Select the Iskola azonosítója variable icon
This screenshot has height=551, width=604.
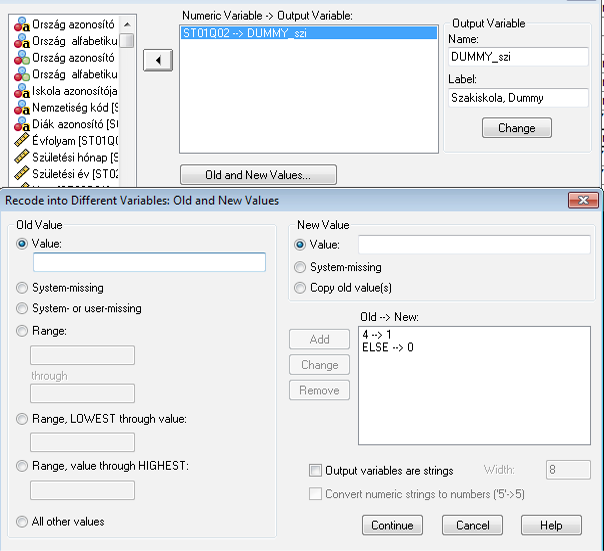tap(20, 91)
